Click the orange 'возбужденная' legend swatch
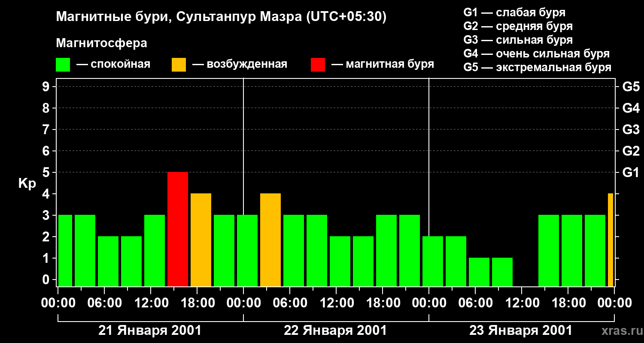 (x=179, y=64)
